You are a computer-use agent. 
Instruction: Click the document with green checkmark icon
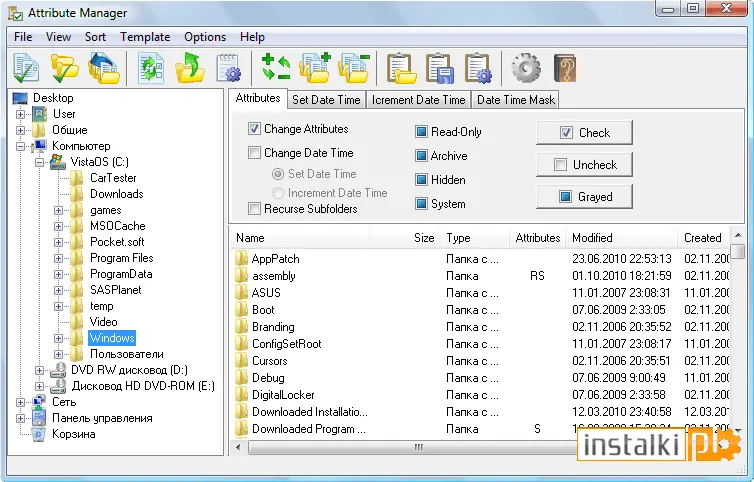[26, 68]
